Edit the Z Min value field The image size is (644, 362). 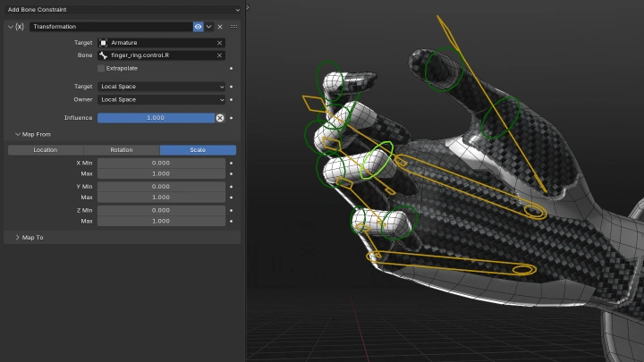[161, 210]
